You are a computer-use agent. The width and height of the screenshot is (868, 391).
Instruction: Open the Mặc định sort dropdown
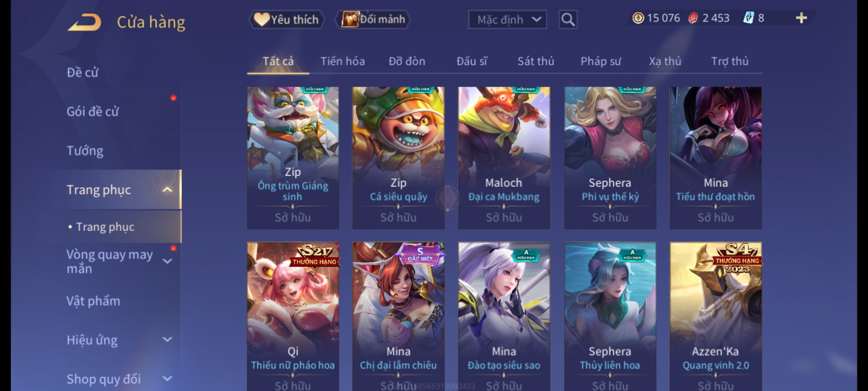507,20
